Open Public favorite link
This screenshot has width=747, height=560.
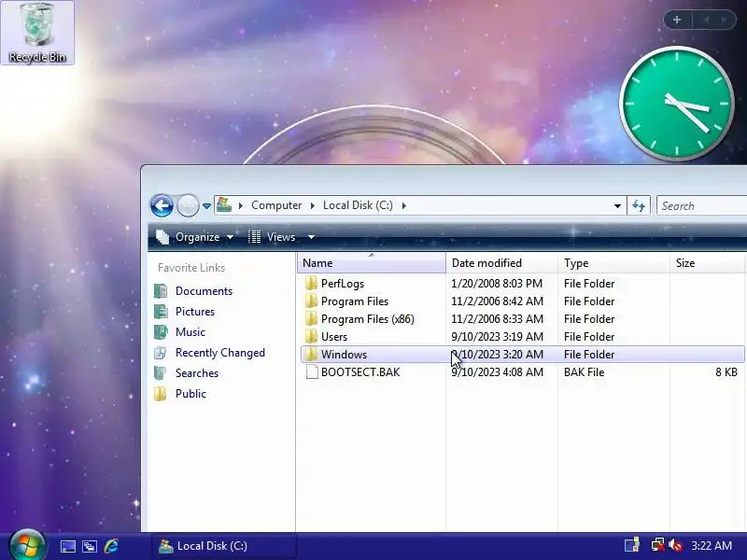[x=190, y=393]
